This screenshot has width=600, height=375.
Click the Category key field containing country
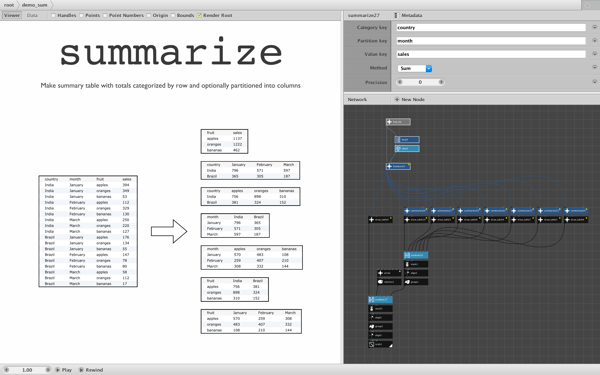pyautogui.click(x=491, y=28)
